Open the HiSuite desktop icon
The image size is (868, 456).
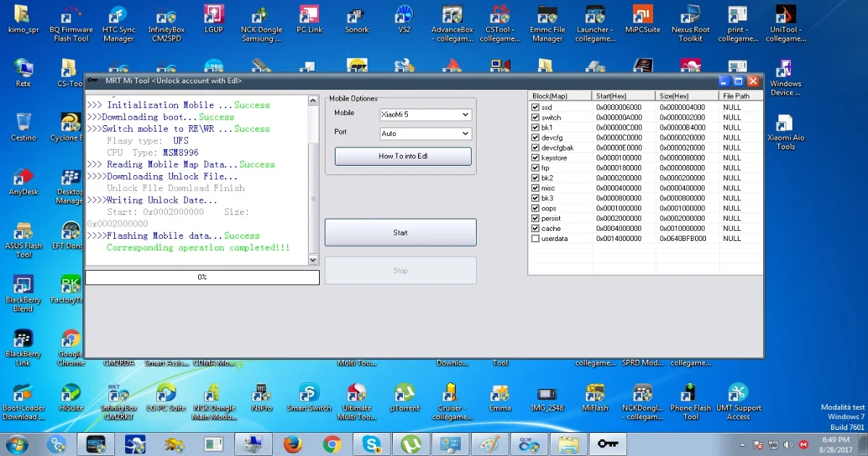tap(71, 398)
